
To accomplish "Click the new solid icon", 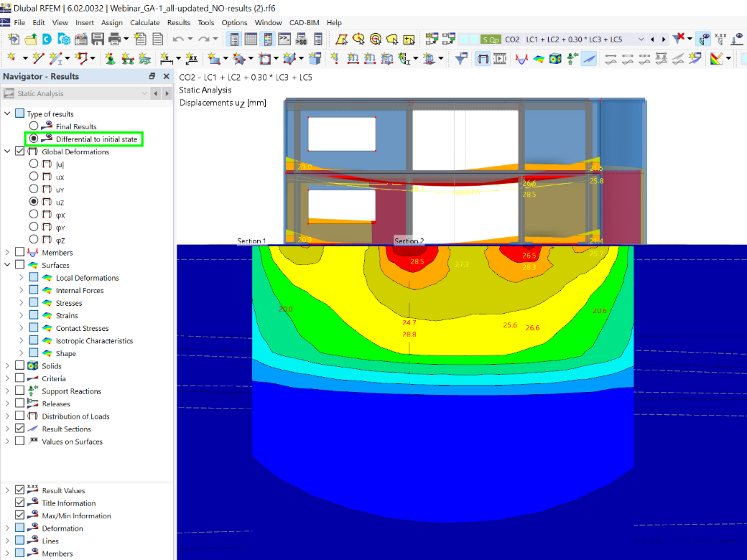I will [315, 59].
